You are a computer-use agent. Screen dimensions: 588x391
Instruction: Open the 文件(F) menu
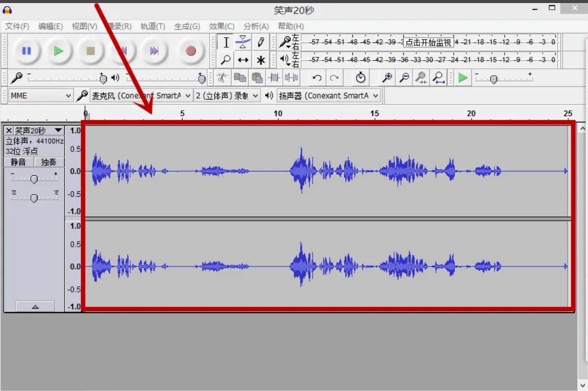(17, 26)
